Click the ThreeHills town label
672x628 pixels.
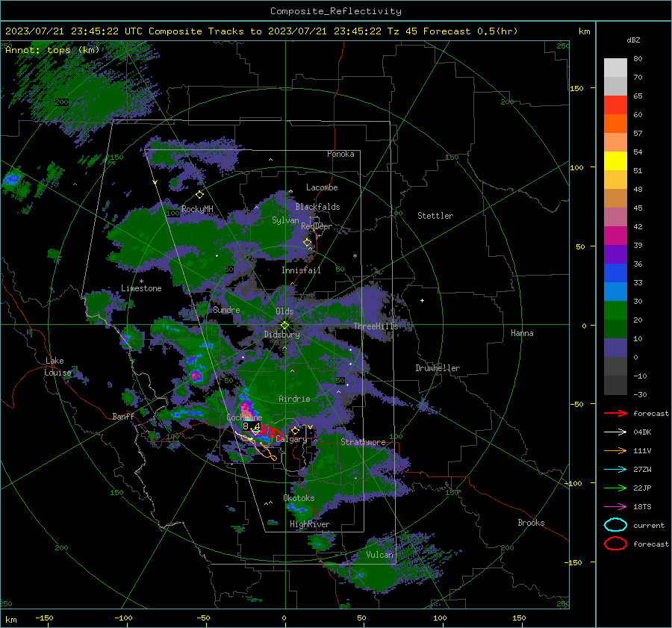click(376, 326)
